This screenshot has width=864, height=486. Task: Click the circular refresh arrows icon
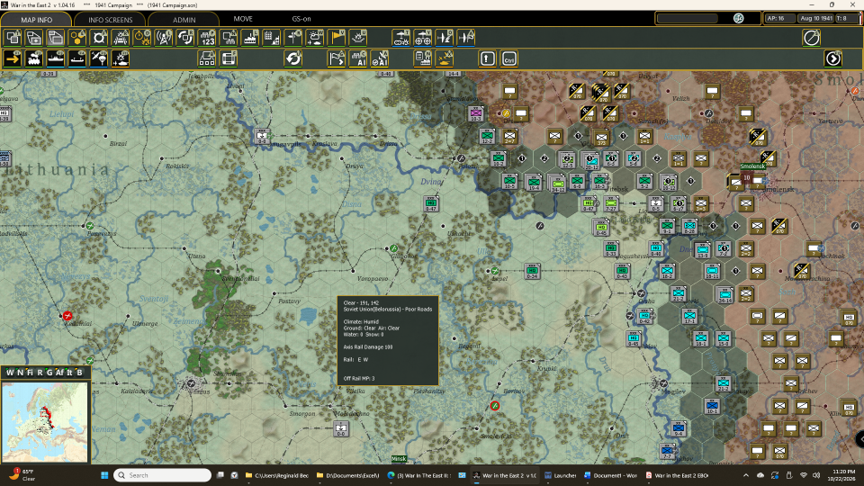click(294, 58)
